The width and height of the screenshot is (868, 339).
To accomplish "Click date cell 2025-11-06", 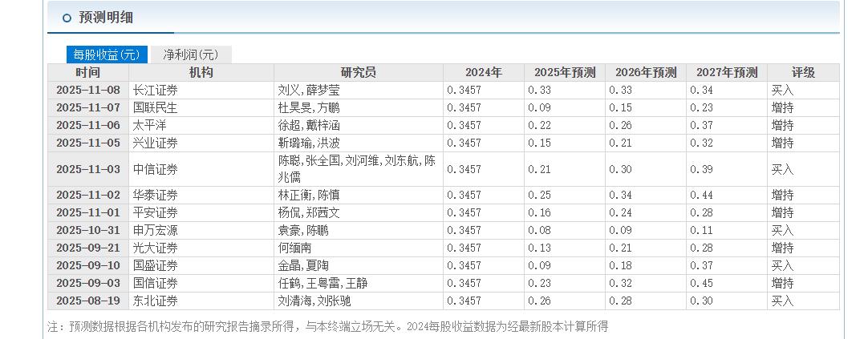I will [88, 126].
